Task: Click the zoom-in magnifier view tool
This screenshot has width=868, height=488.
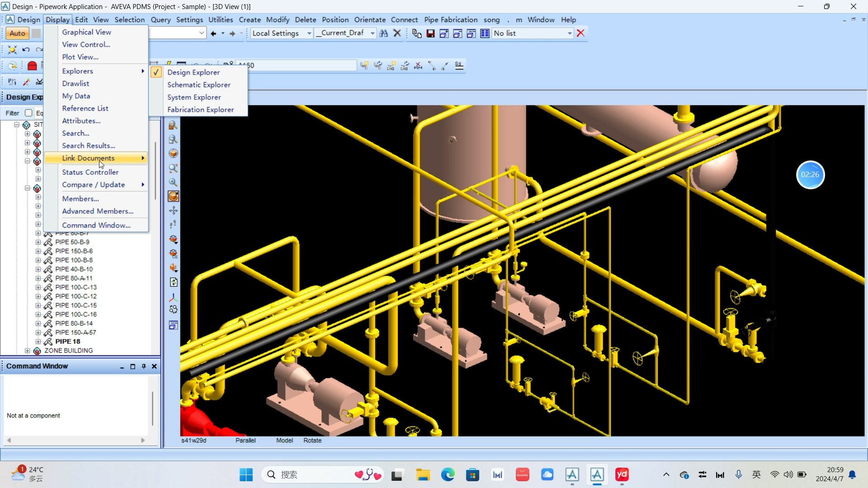Action: point(173,182)
